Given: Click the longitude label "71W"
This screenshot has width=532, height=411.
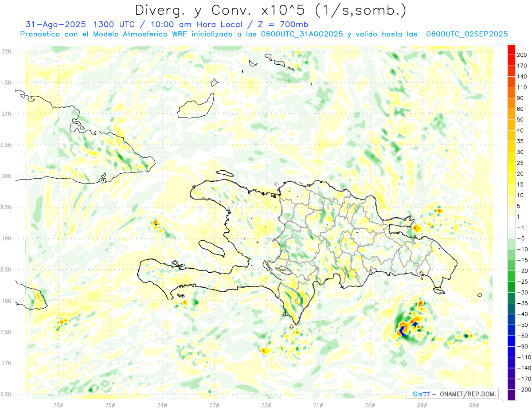Looking at the screenshot, I should (318, 404).
